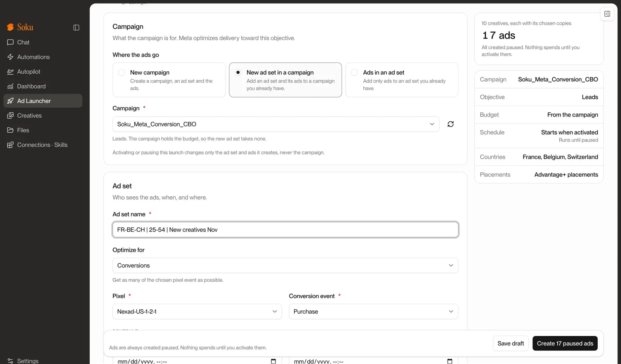Select New ad set in a campaign

(x=285, y=80)
